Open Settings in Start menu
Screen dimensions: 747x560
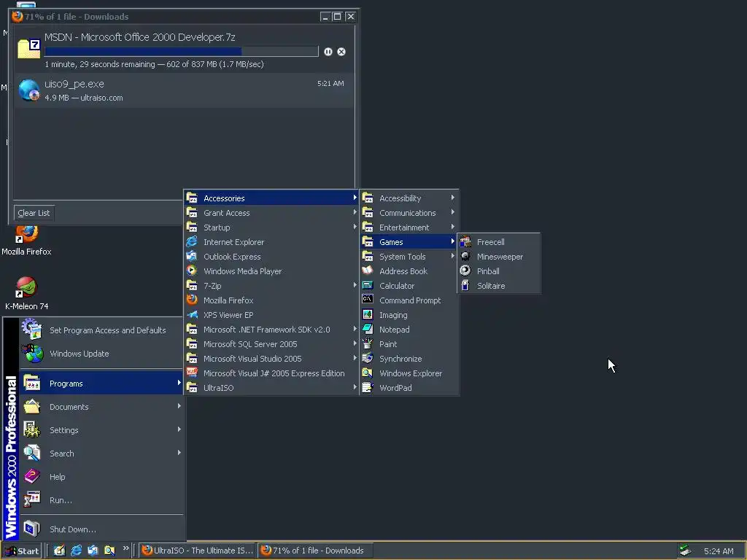[x=101, y=430]
